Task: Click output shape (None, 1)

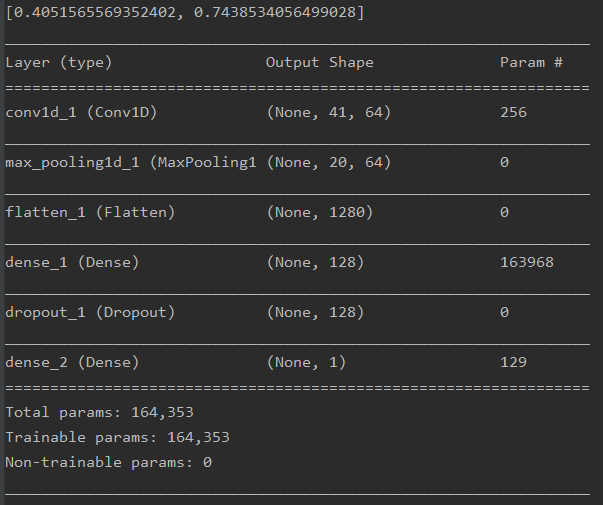Action: (x=306, y=363)
